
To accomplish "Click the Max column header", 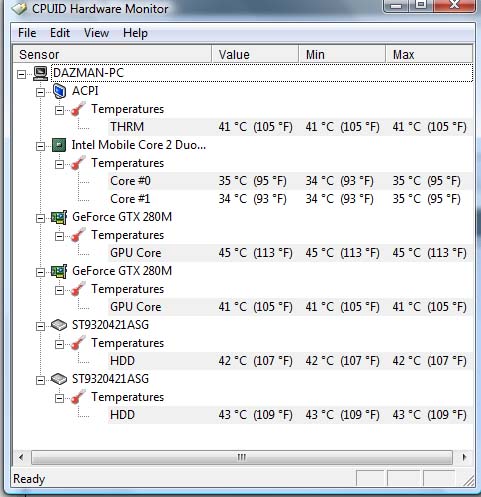I will click(x=429, y=54).
